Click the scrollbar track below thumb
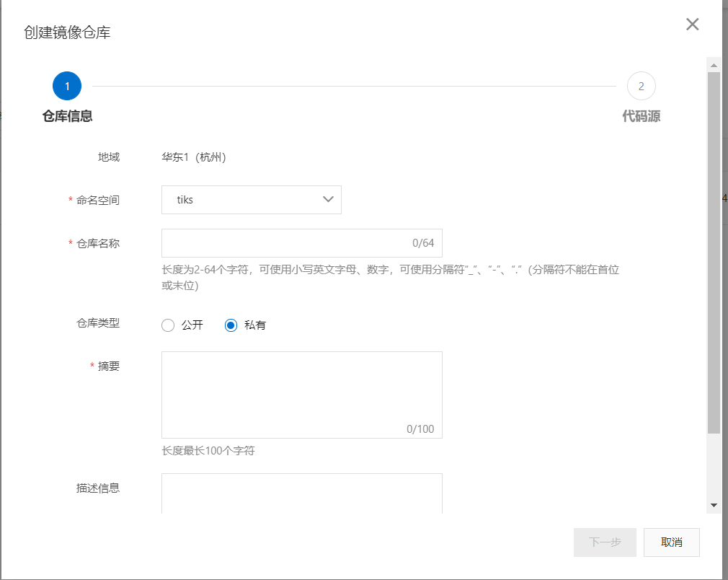The image size is (728, 580). click(x=714, y=467)
